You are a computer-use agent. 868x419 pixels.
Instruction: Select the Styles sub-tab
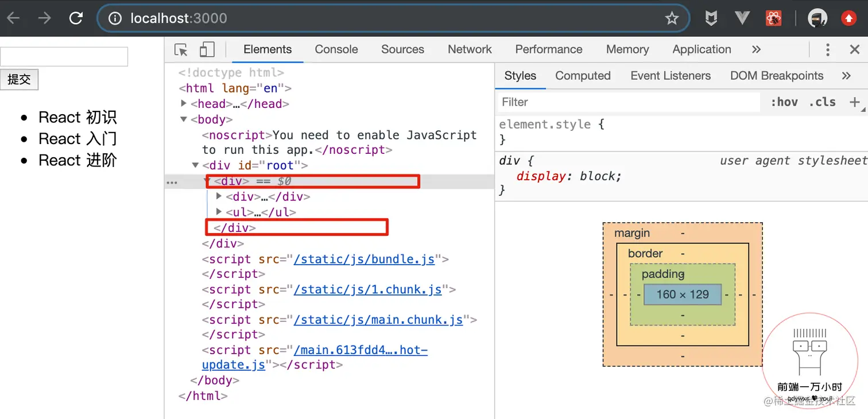[x=520, y=76]
